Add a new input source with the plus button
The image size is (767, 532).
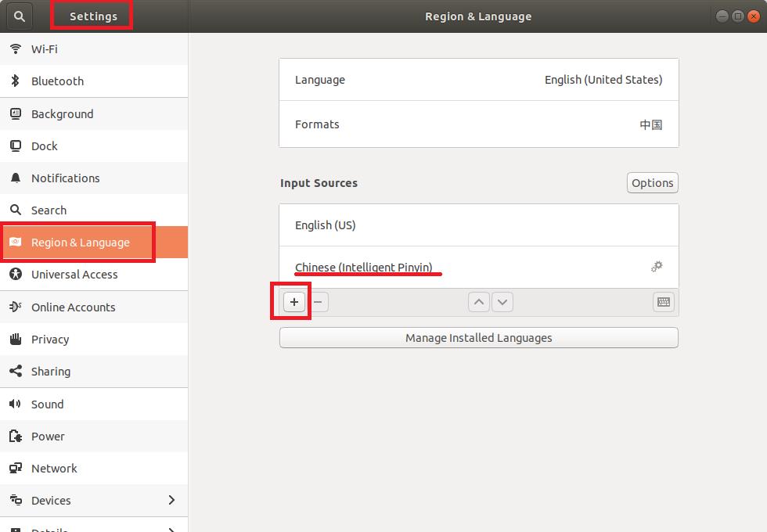coord(293,301)
